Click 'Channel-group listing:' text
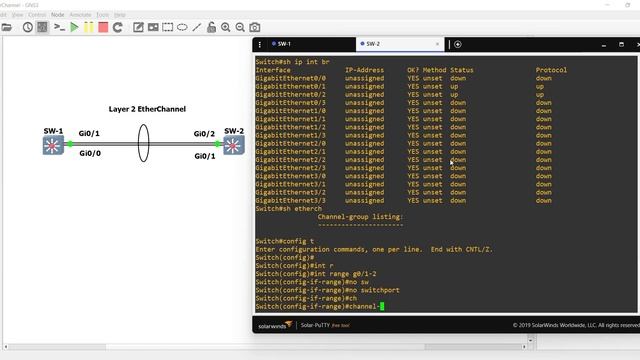Viewport: 640px width, 360px height. click(x=360, y=217)
